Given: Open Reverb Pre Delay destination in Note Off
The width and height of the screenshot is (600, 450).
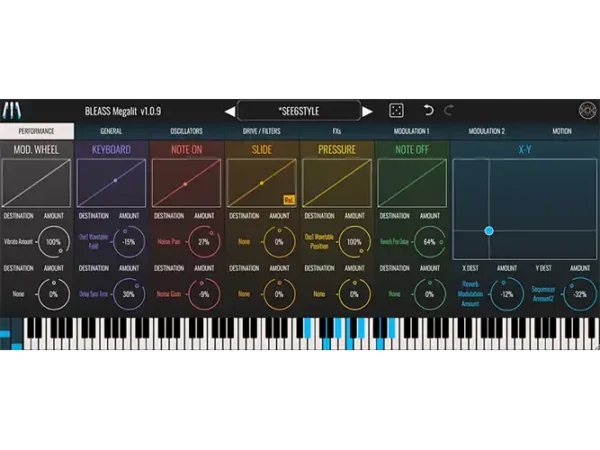Looking at the screenshot, I should click(x=394, y=242).
